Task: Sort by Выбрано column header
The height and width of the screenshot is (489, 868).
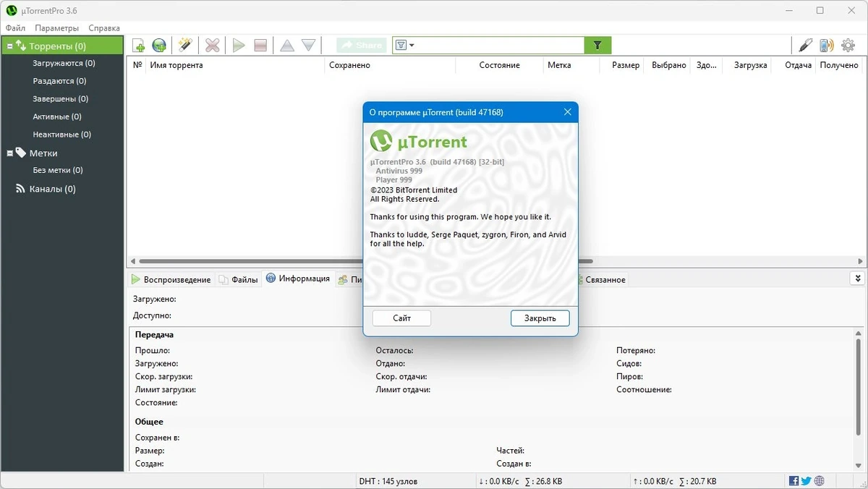Action: (x=668, y=65)
